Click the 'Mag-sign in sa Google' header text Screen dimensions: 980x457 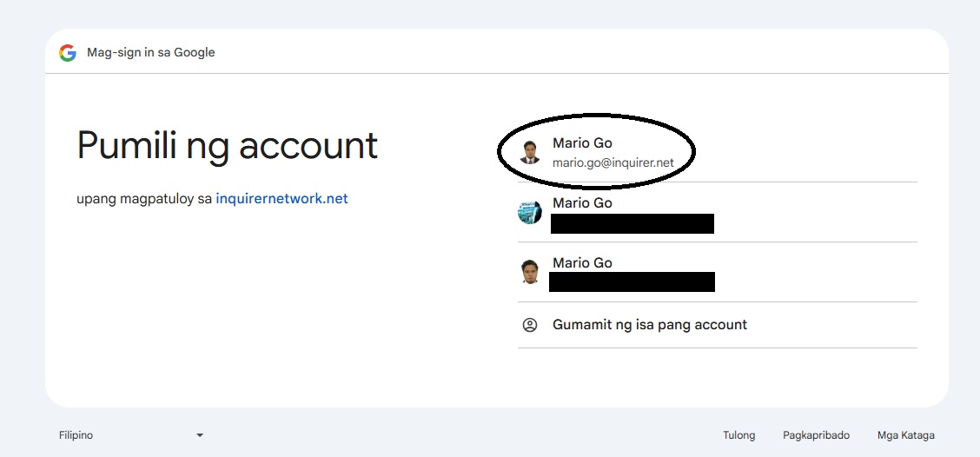(150, 52)
